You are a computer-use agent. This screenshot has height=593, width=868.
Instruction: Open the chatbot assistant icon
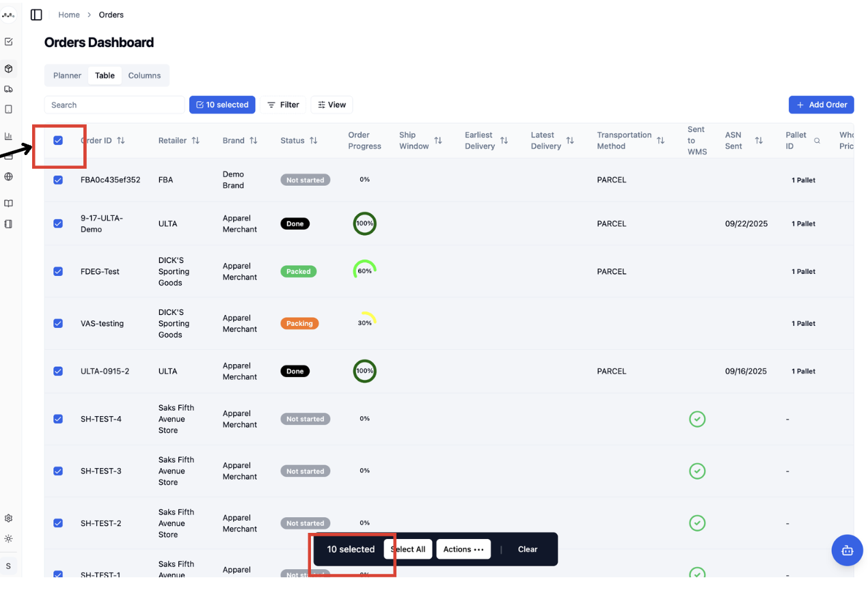(x=847, y=550)
